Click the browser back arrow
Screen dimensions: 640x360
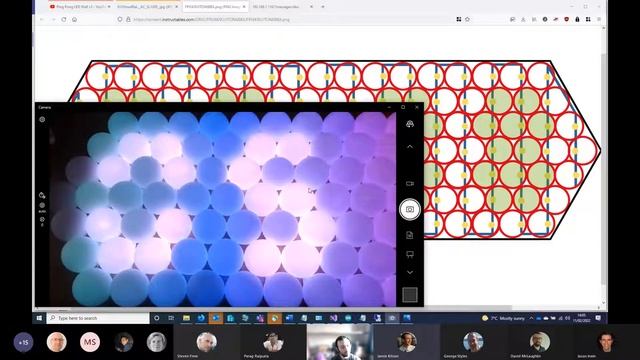point(42,19)
